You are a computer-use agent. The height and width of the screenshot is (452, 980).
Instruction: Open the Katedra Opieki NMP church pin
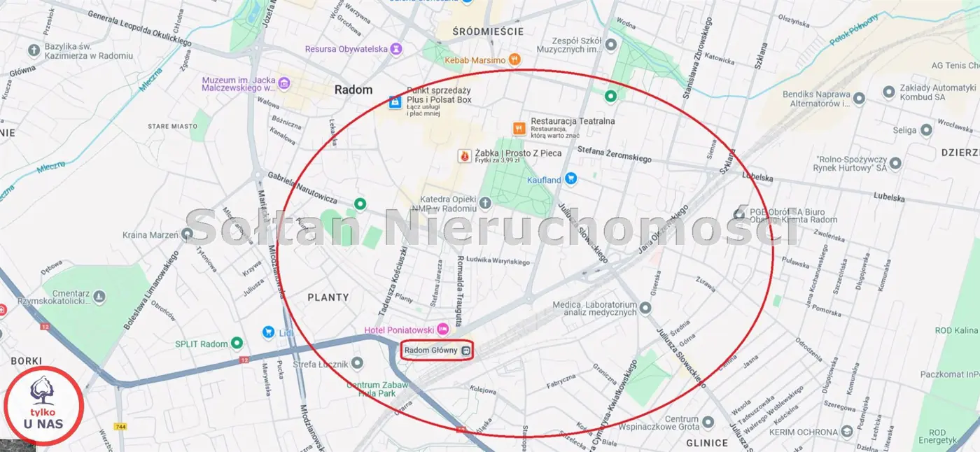(x=486, y=204)
